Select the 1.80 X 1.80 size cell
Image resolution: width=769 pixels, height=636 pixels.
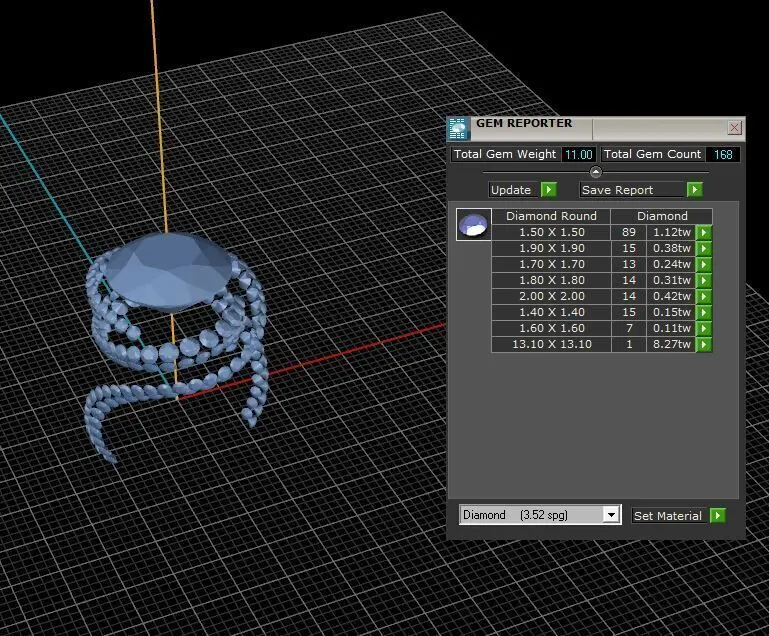552,280
